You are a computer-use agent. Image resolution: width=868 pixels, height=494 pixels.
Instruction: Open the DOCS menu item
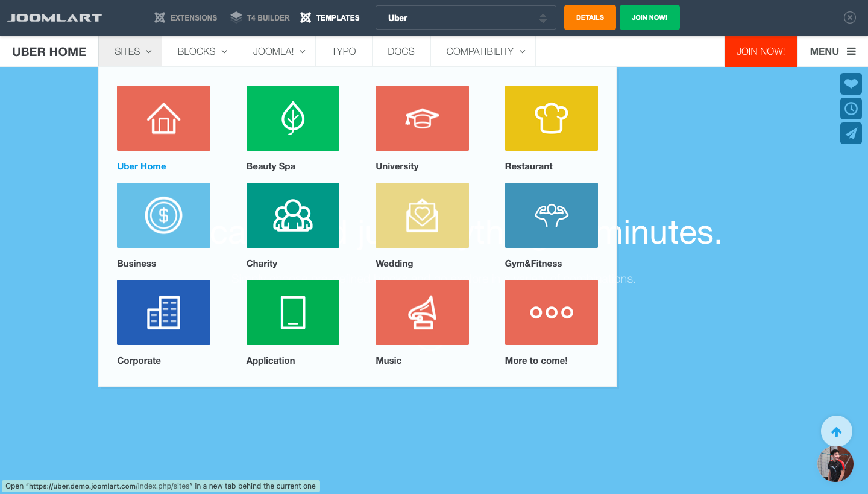(401, 51)
